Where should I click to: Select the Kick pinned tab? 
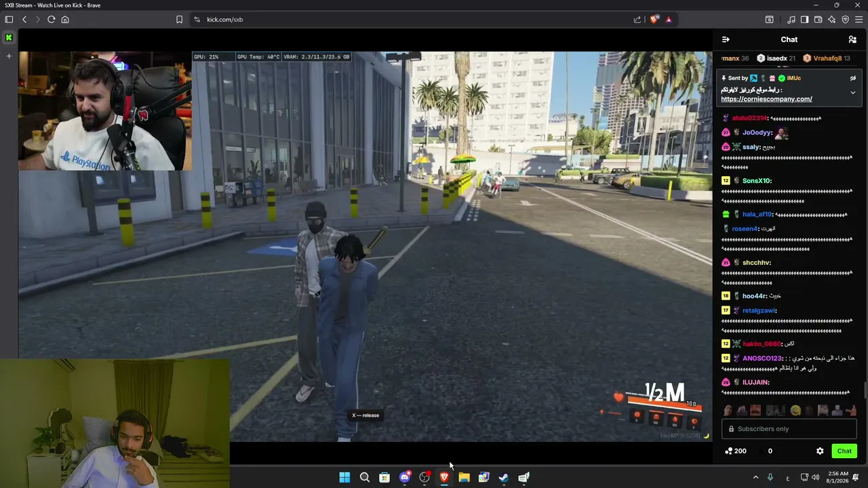(9, 38)
